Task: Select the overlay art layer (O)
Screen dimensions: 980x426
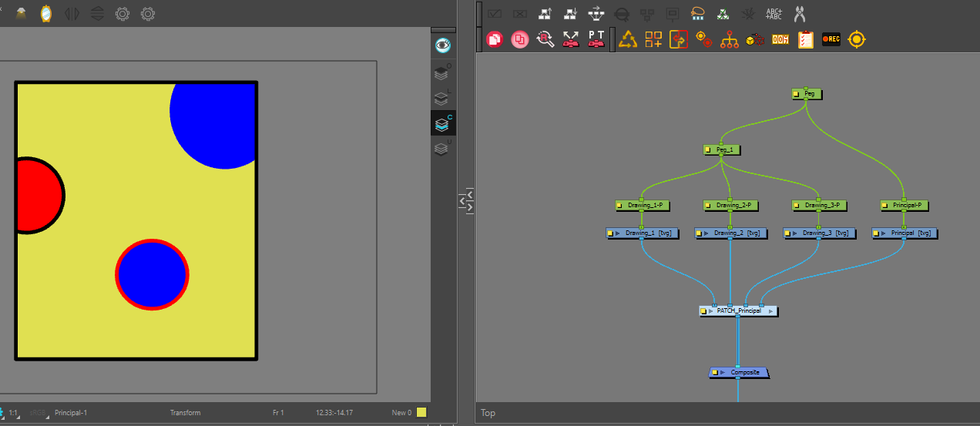Action: pos(441,73)
